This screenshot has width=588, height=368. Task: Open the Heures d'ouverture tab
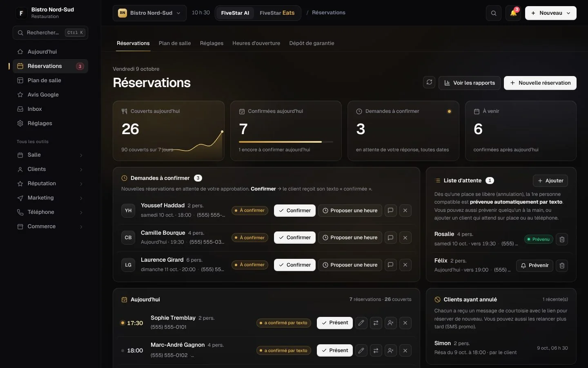click(256, 43)
